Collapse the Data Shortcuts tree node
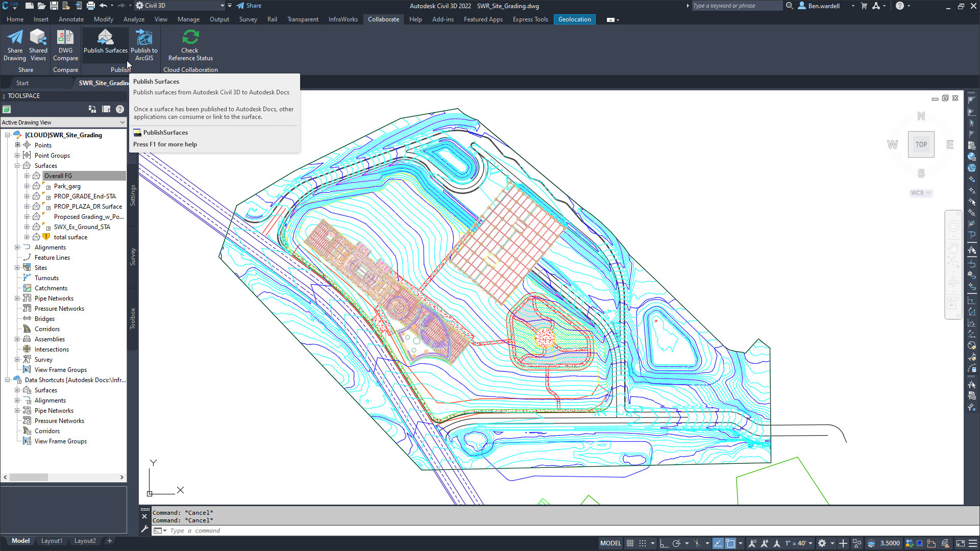980x551 pixels. click(x=8, y=380)
